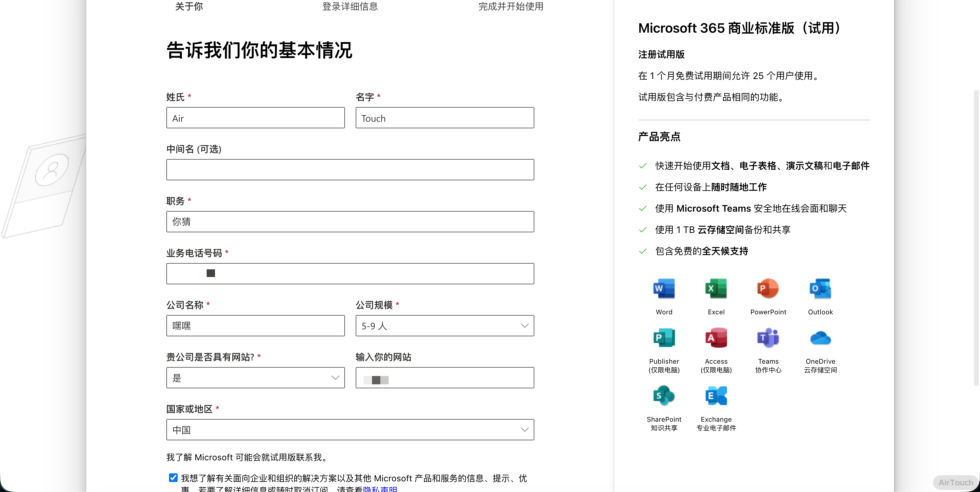Click the SharePoint app icon
Screen dimensions: 980x492
664,396
